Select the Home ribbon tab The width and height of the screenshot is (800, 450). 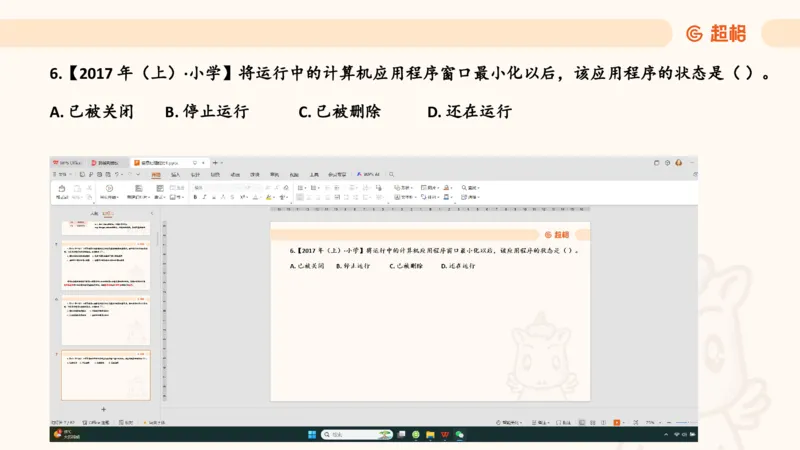pyautogui.click(x=156, y=174)
